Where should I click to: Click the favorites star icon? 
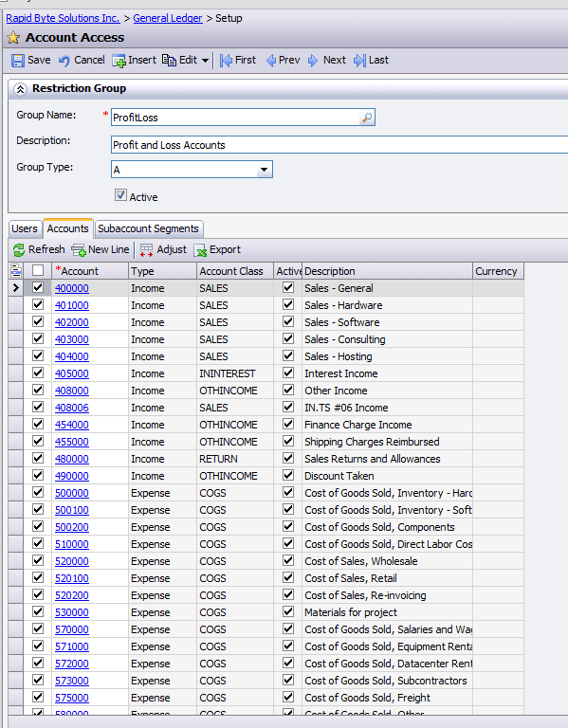(13, 38)
